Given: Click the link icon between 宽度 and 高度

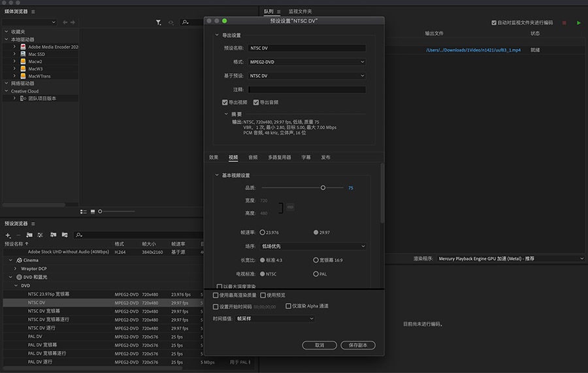Looking at the screenshot, I should pos(290,207).
